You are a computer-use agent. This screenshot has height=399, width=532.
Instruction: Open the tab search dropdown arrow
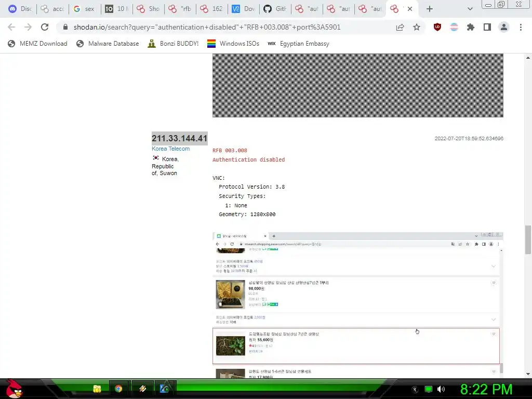pos(470,9)
